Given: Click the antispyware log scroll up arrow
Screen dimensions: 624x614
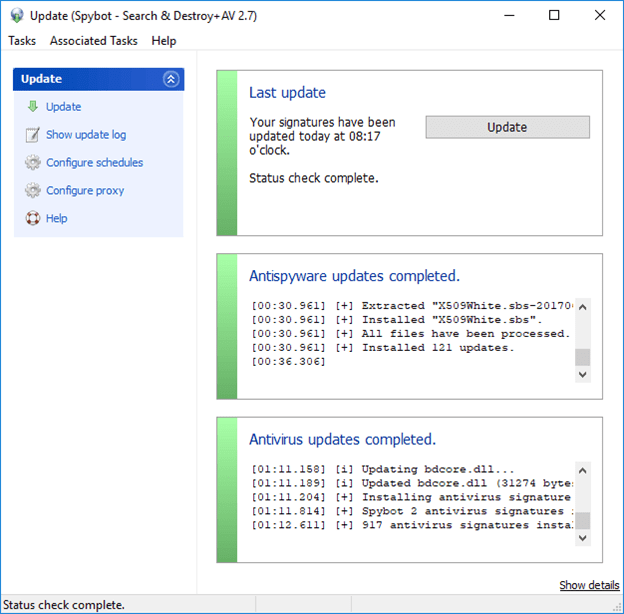Looking at the screenshot, I should pos(583,307).
